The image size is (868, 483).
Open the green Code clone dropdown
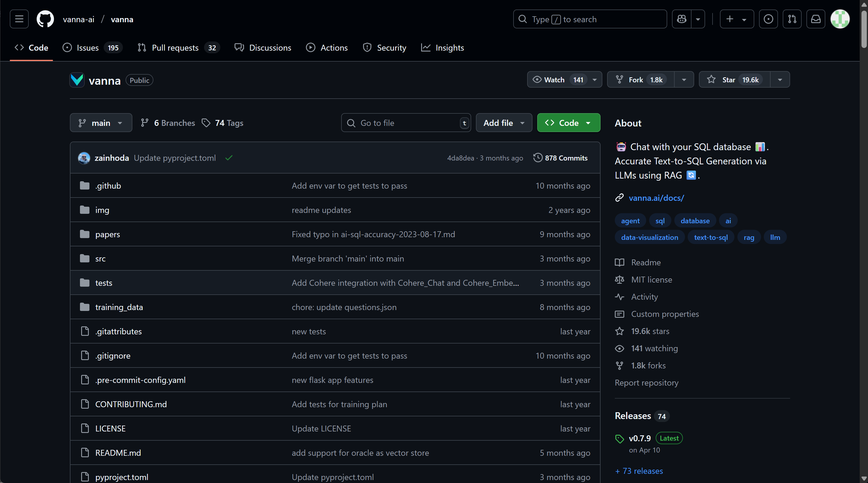click(568, 123)
